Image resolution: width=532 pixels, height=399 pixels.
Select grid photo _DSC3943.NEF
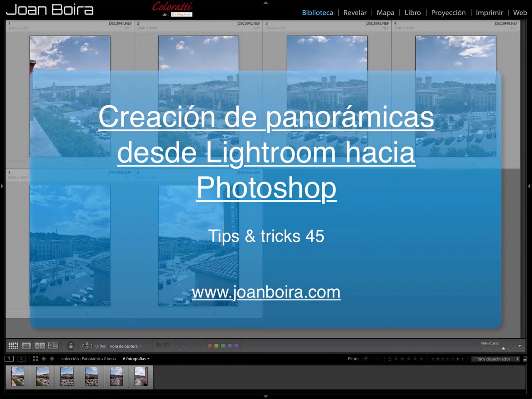(x=327, y=96)
